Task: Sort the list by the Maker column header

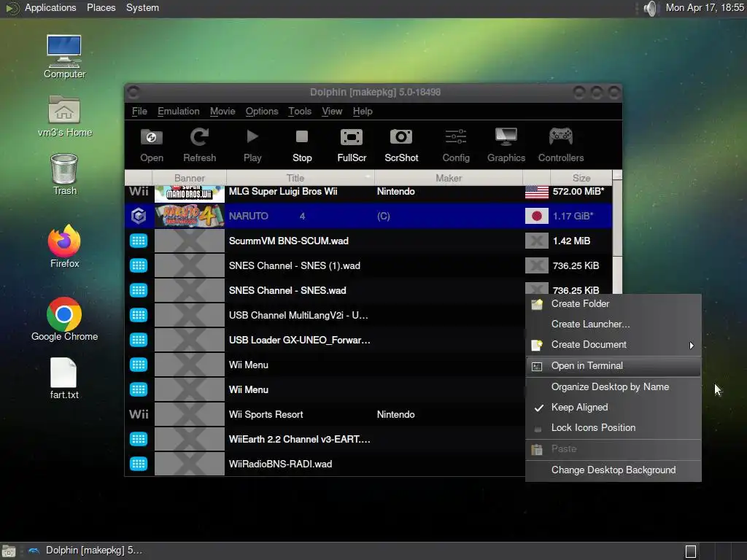Action: click(x=449, y=178)
